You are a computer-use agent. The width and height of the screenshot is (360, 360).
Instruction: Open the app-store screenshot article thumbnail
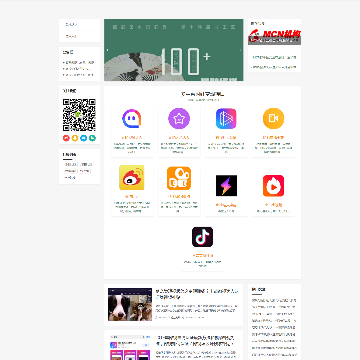coord(130,347)
